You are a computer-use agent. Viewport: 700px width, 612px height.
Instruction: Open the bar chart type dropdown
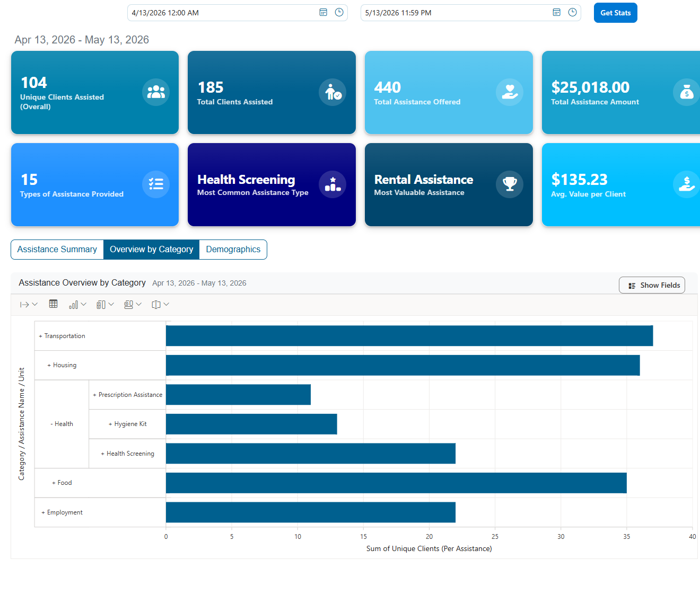pyautogui.click(x=77, y=305)
